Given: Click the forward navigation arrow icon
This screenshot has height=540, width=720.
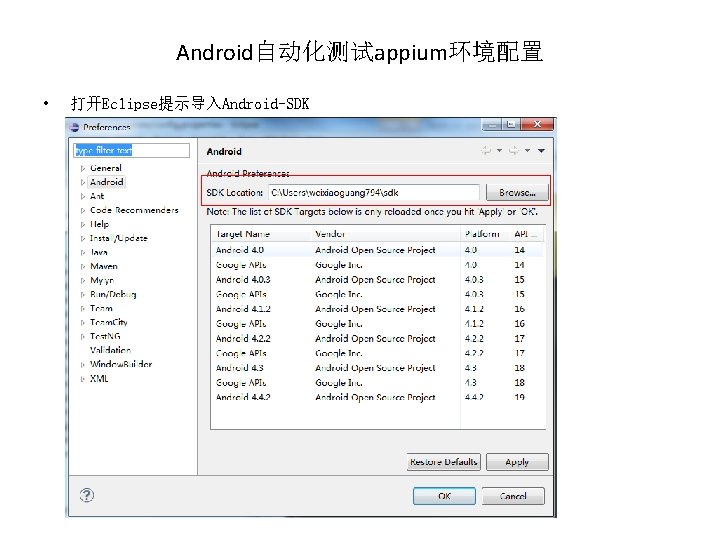Looking at the screenshot, I should 514,151.
